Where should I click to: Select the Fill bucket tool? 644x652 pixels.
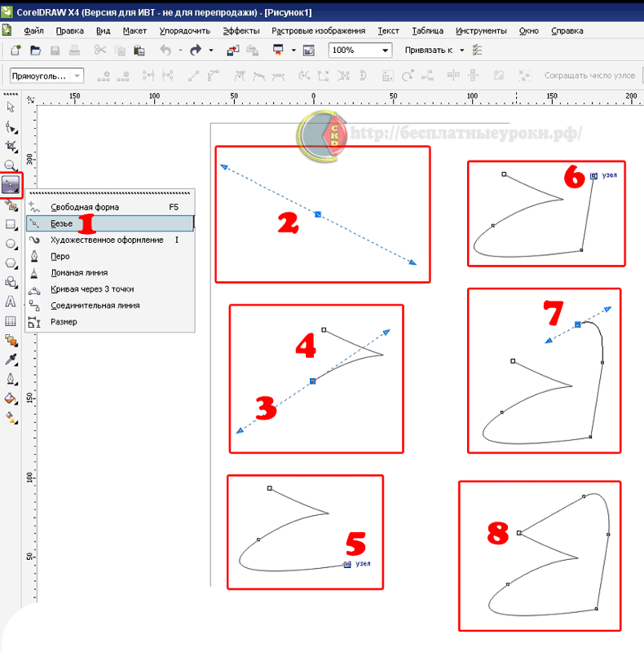pos(11,398)
